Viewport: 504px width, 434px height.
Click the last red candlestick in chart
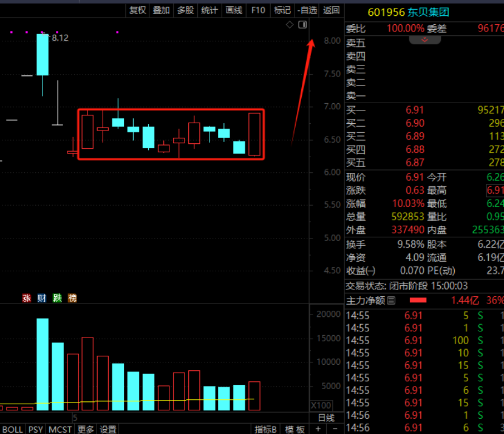[254, 134]
